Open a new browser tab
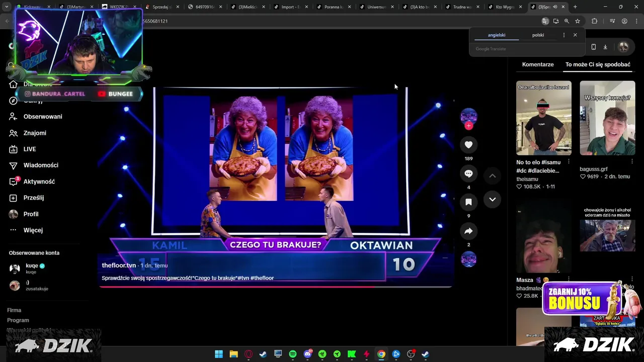Viewport: 644px width, 362px height. coord(575,7)
